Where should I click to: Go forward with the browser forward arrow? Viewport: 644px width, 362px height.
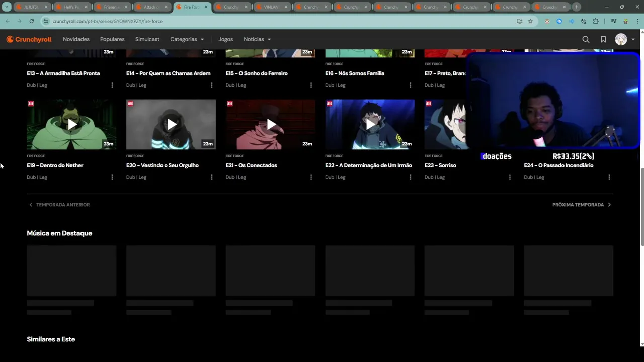[x=19, y=21]
